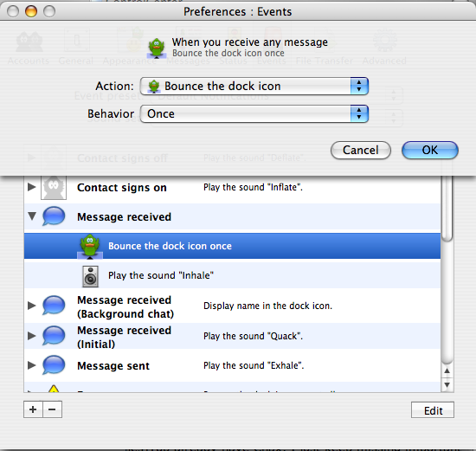Open the Action dropdown menu
The width and height of the screenshot is (476, 451).
point(254,87)
